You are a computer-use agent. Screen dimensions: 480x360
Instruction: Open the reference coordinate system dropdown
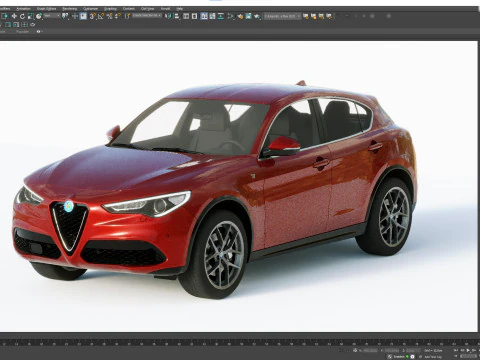(52, 16)
